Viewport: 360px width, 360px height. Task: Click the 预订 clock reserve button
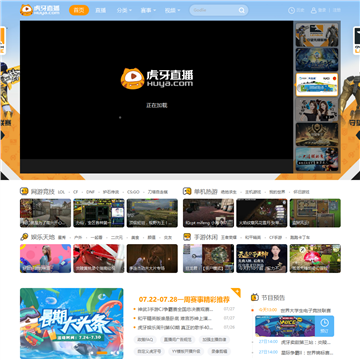coord(324,326)
